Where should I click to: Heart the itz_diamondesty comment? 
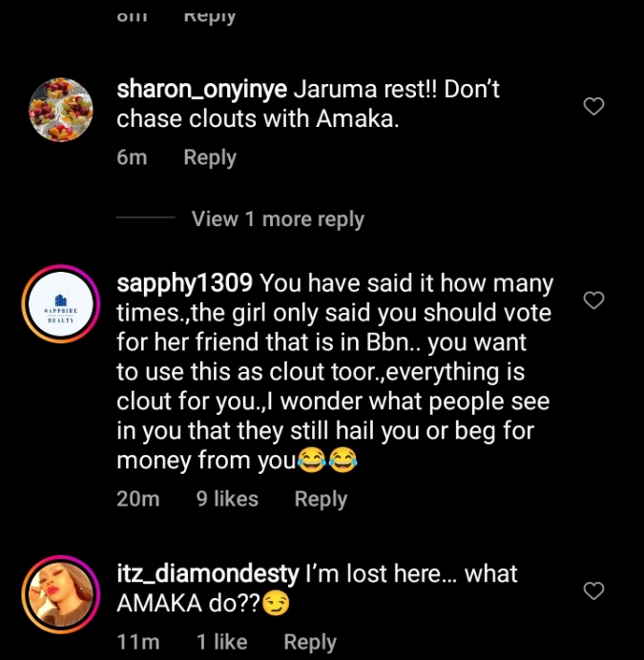point(593,590)
